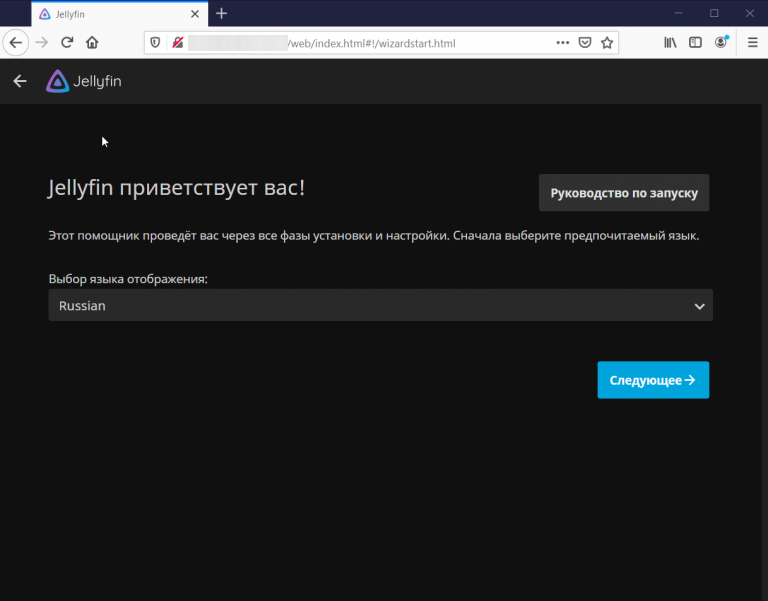Screen dimensions: 768x601
Task: Click the Jellyfin logo in header
Action: (84, 81)
